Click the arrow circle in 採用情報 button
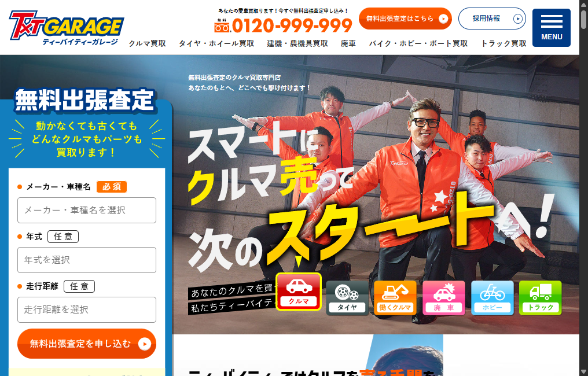This screenshot has height=376, width=588. pyautogui.click(x=517, y=19)
